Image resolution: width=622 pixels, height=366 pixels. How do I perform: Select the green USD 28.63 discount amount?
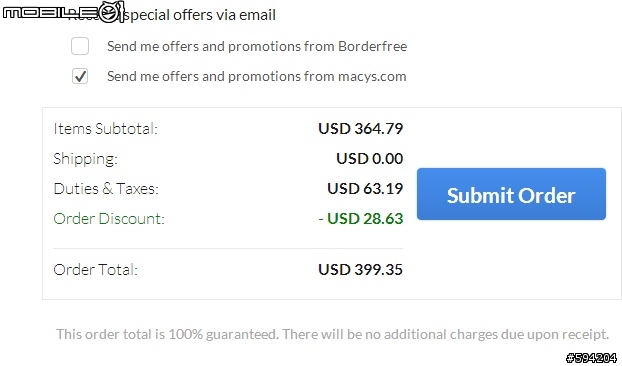tap(361, 218)
